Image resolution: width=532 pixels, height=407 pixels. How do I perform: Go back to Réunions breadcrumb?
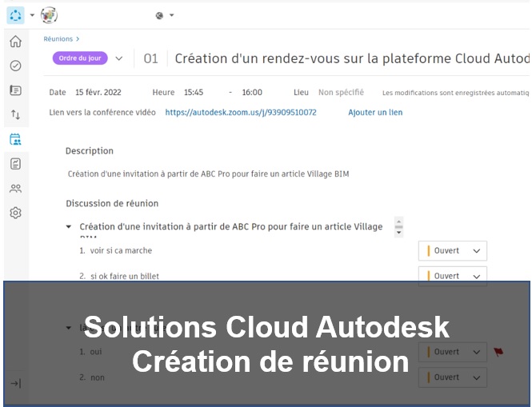click(58, 39)
